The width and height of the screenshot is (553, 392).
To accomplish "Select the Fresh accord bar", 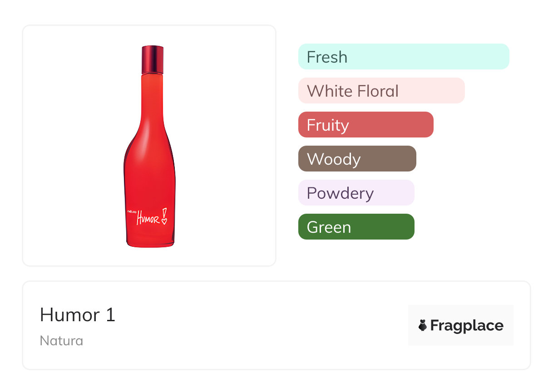I will coord(404,57).
